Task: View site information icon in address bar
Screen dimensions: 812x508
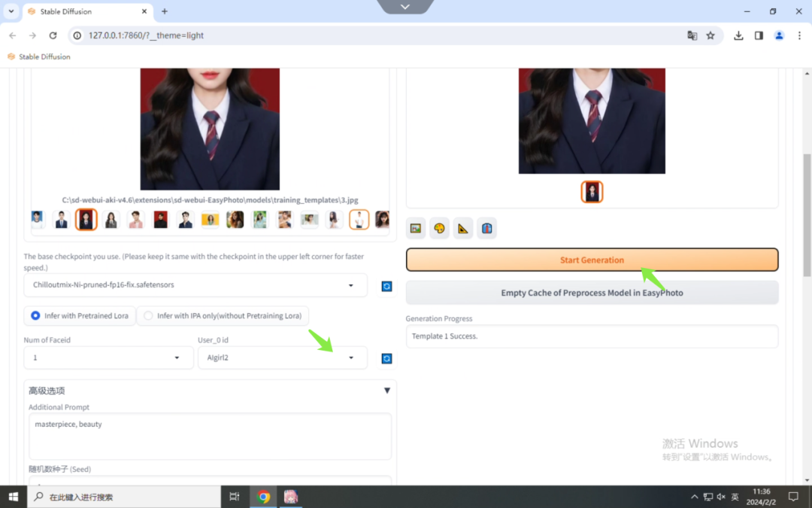Action: [77, 35]
